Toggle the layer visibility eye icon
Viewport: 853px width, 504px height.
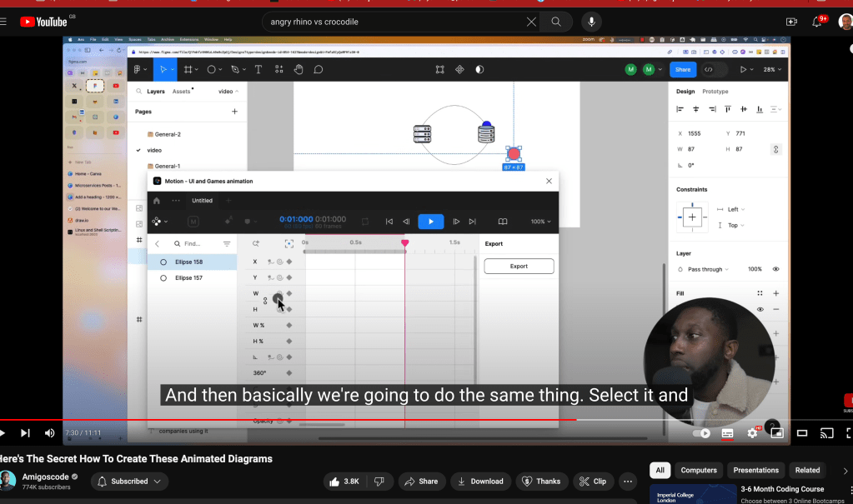[775, 269]
